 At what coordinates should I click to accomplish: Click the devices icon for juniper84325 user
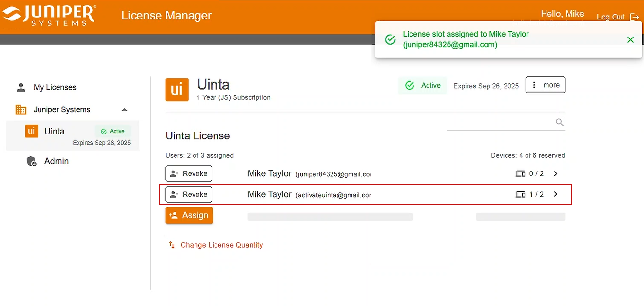[520, 174]
